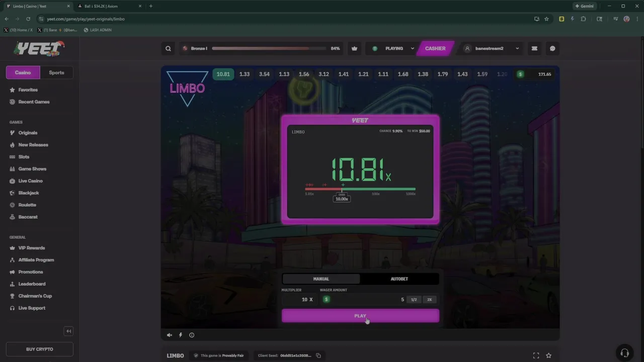Screen dimensions: 644x362
Task: Copy the client seed
Action: [x=318, y=355]
